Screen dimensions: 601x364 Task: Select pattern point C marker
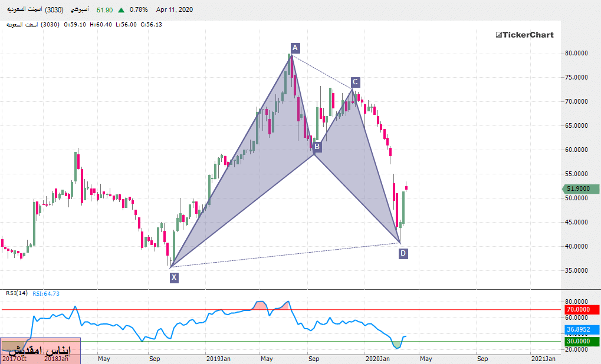tap(354, 82)
